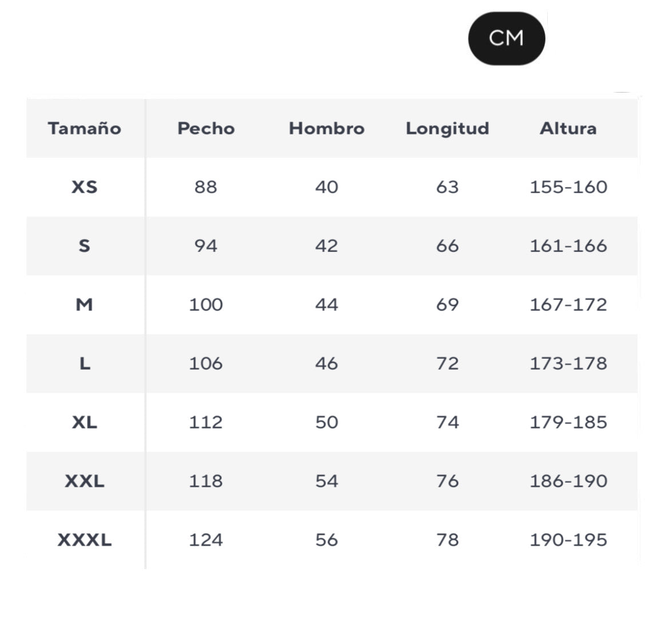Screen dimensions: 669x644
Task: Select the XXXL size label
Action: (85, 540)
